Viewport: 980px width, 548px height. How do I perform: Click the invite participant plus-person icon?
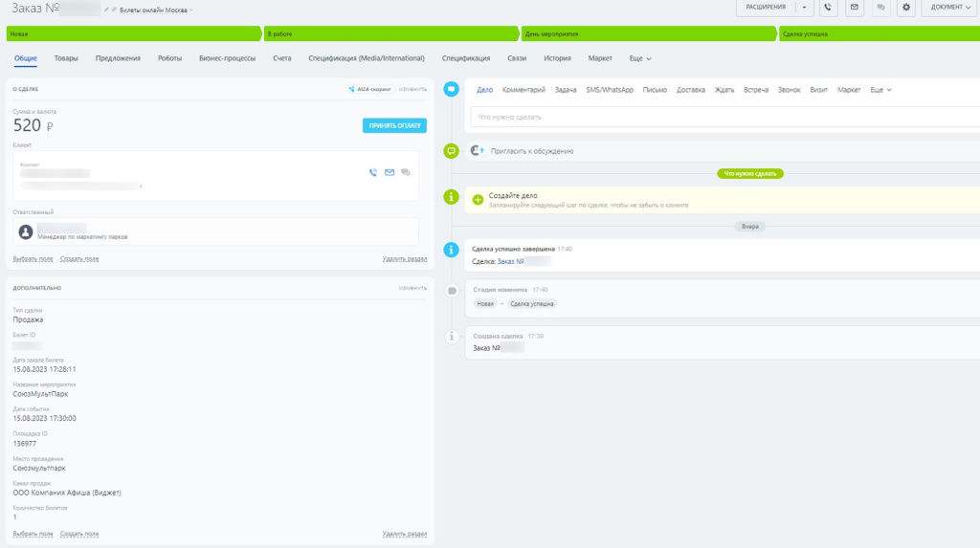[x=478, y=150]
